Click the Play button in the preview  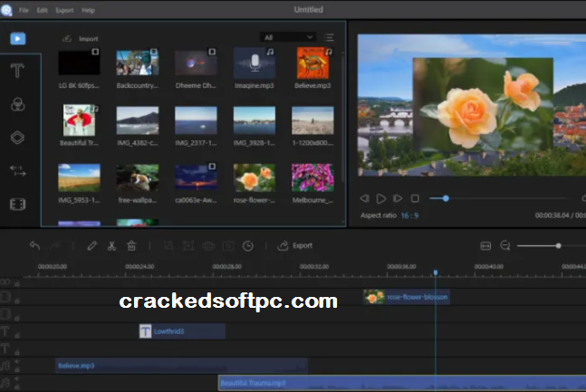coord(380,198)
